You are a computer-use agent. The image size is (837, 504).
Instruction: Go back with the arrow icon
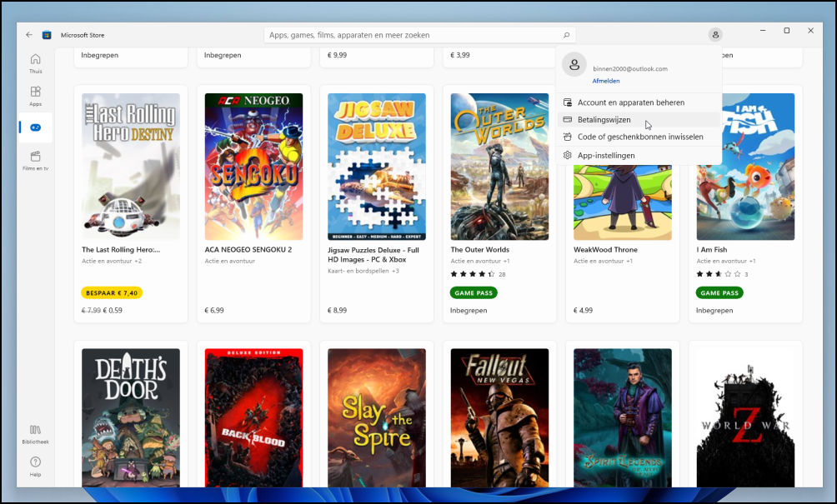(29, 35)
